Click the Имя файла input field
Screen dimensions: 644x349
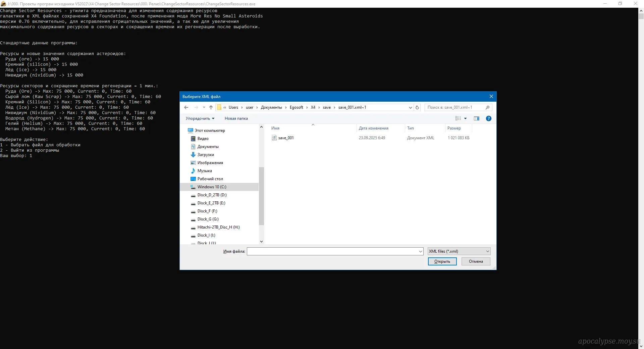[333, 251]
